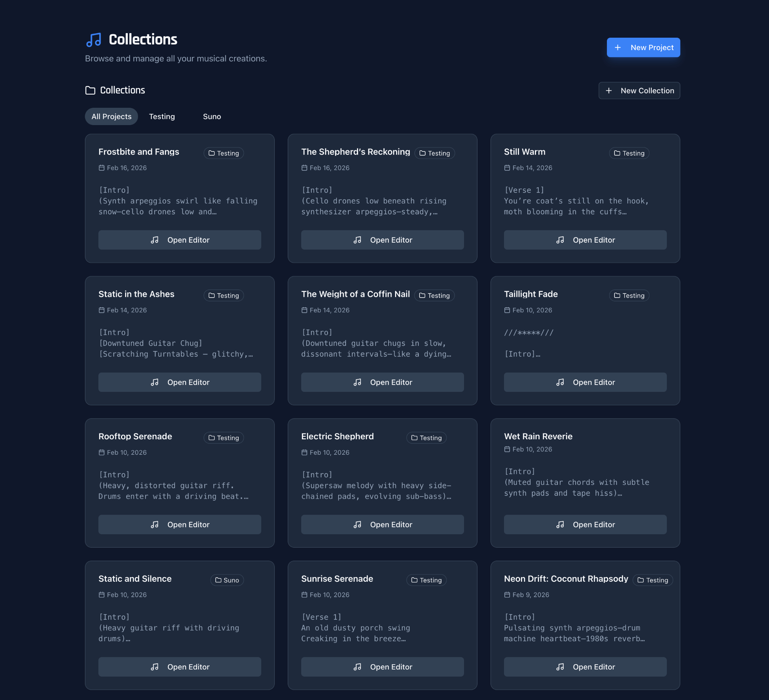Open Editor for Sunrise Serenade
769x700 pixels.
[x=382, y=667]
